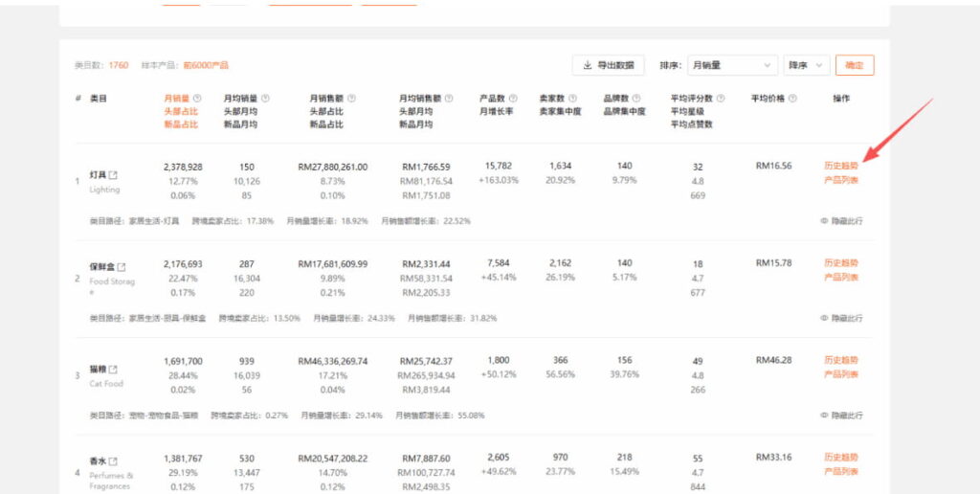Click the 月均销量 column header

[240, 99]
